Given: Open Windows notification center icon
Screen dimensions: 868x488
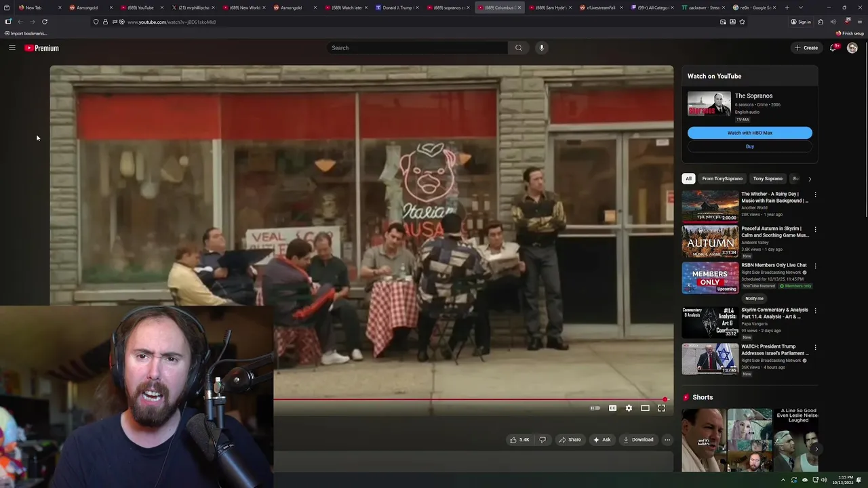Looking at the screenshot, I should point(859,480).
